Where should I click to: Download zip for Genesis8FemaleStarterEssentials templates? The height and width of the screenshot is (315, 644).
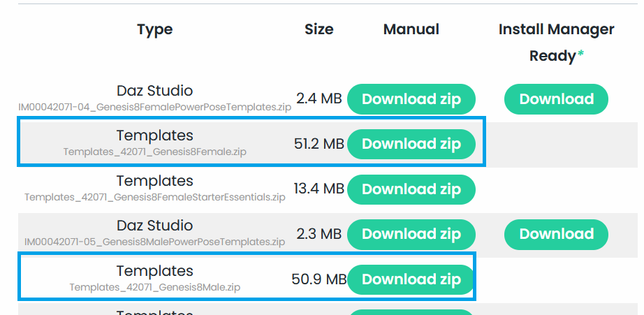(x=411, y=189)
